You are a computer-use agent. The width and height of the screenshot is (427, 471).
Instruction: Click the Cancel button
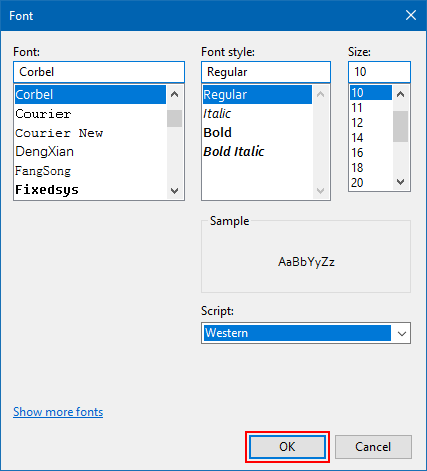(373, 447)
